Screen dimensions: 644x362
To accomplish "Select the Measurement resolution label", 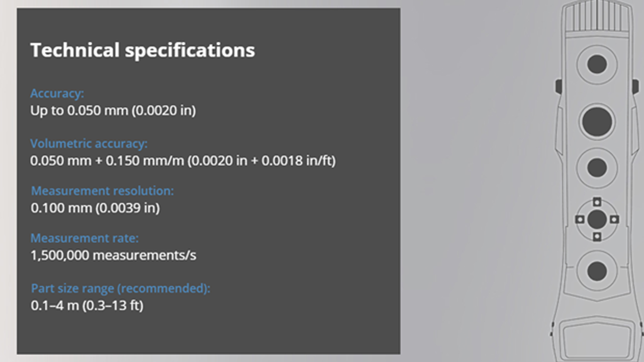I will [x=102, y=191].
